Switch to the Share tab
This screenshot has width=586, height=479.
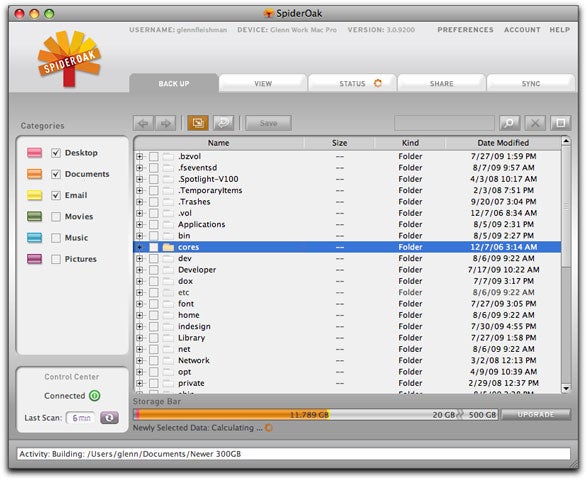click(x=441, y=83)
